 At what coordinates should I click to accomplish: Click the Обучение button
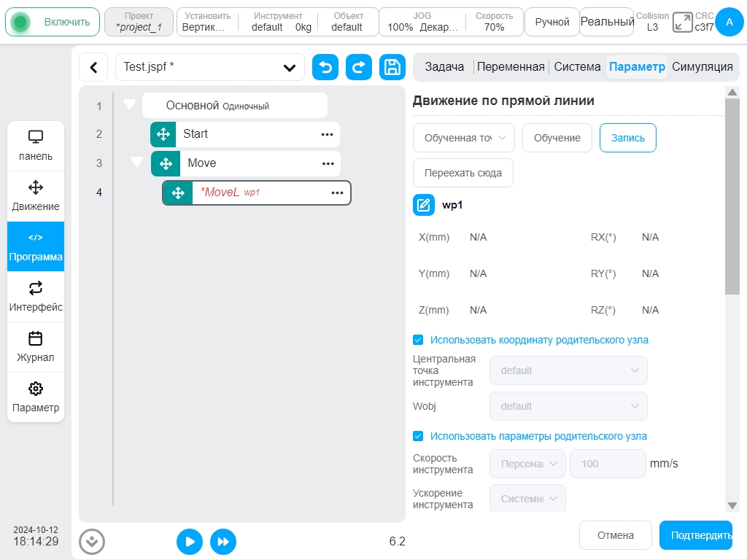(x=557, y=138)
